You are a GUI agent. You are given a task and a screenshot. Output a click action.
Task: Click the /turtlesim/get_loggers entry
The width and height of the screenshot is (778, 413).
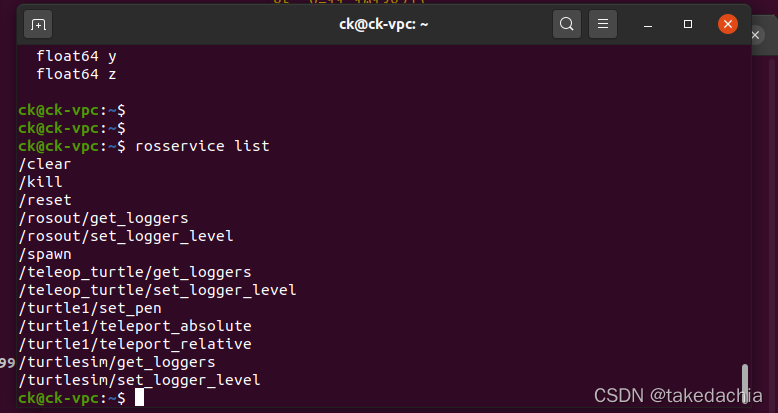tap(117, 362)
